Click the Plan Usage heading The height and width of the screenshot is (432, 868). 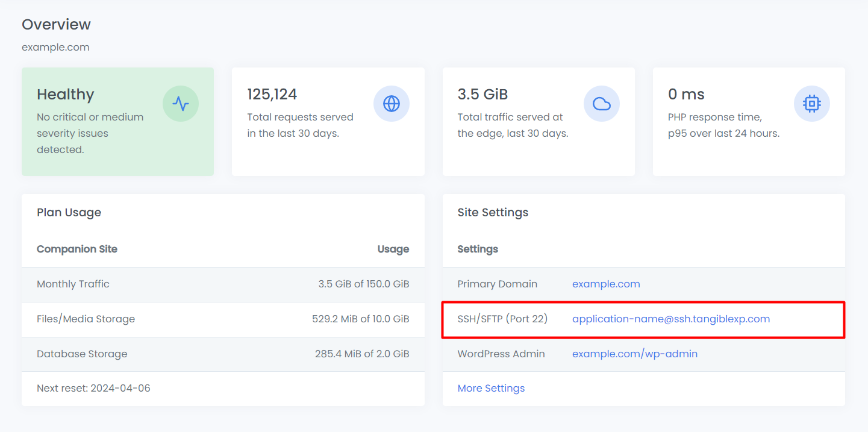(x=69, y=212)
